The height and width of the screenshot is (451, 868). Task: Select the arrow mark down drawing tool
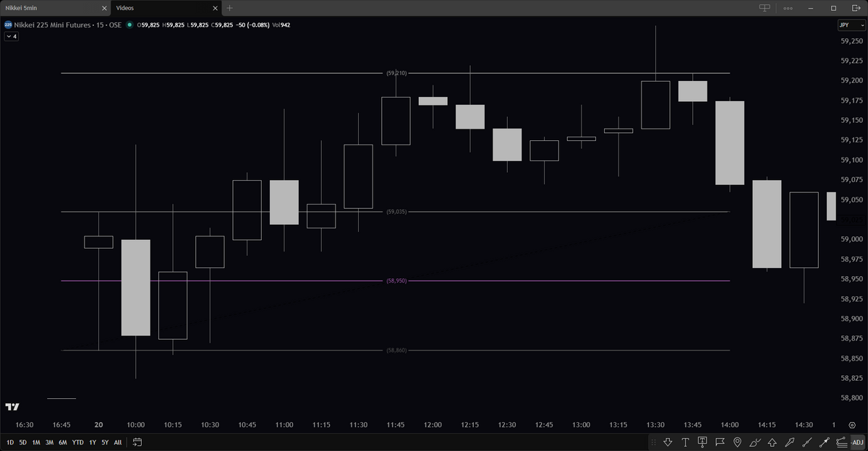[x=668, y=442]
